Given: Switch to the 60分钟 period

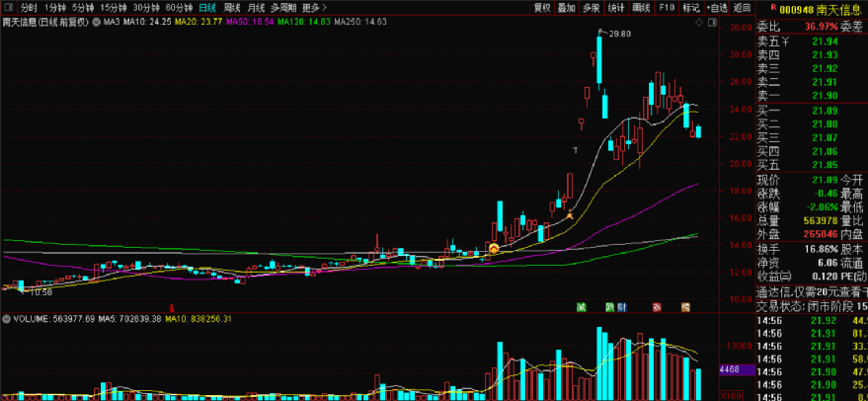Looking at the screenshot, I should (x=178, y=7).
